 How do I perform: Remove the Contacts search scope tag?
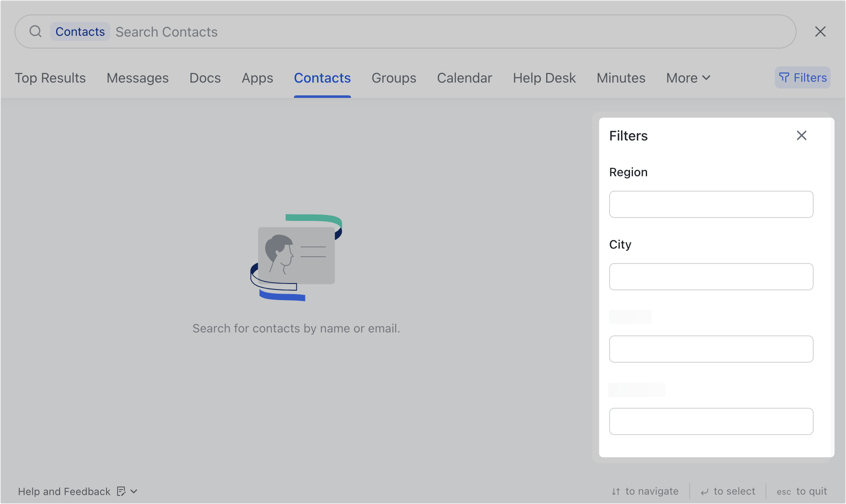(80, 31)
